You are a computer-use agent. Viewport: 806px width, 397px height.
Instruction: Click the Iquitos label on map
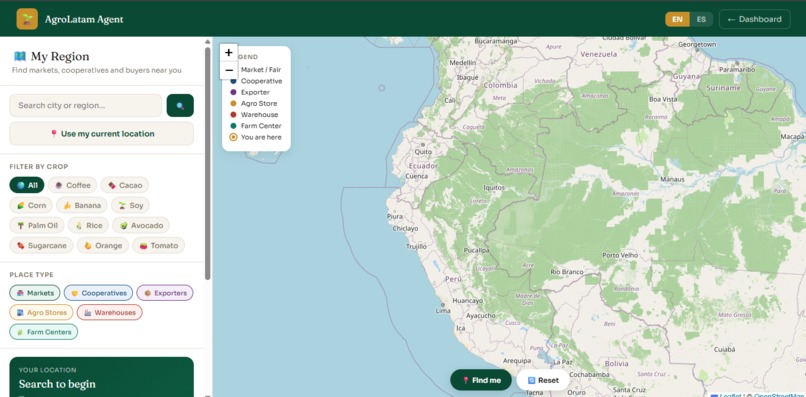[494, 188]
